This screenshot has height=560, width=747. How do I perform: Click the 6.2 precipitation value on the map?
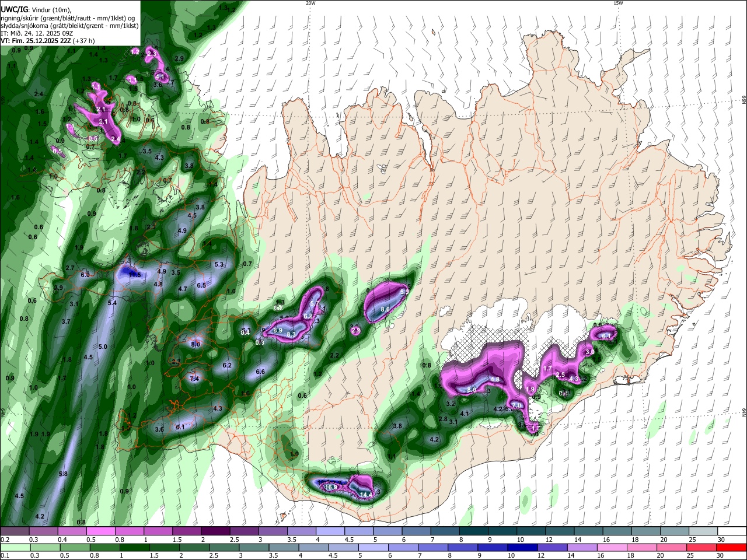click(x=228, y=365)
